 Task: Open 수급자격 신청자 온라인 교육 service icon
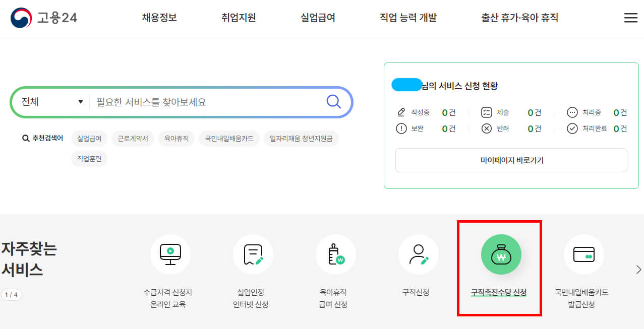170,254
